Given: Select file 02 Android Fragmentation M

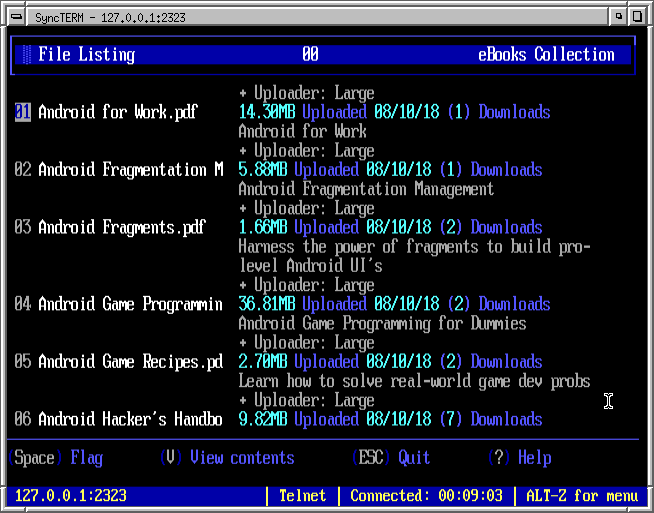Looking at the screenshot, I should pyautogui.click(x=131, y=170).
